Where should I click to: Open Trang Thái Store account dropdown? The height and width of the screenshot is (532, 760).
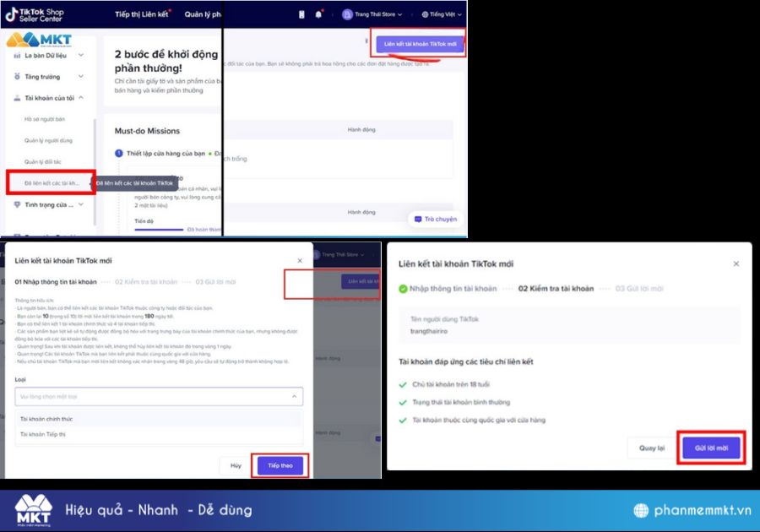[x=372, y=14]
